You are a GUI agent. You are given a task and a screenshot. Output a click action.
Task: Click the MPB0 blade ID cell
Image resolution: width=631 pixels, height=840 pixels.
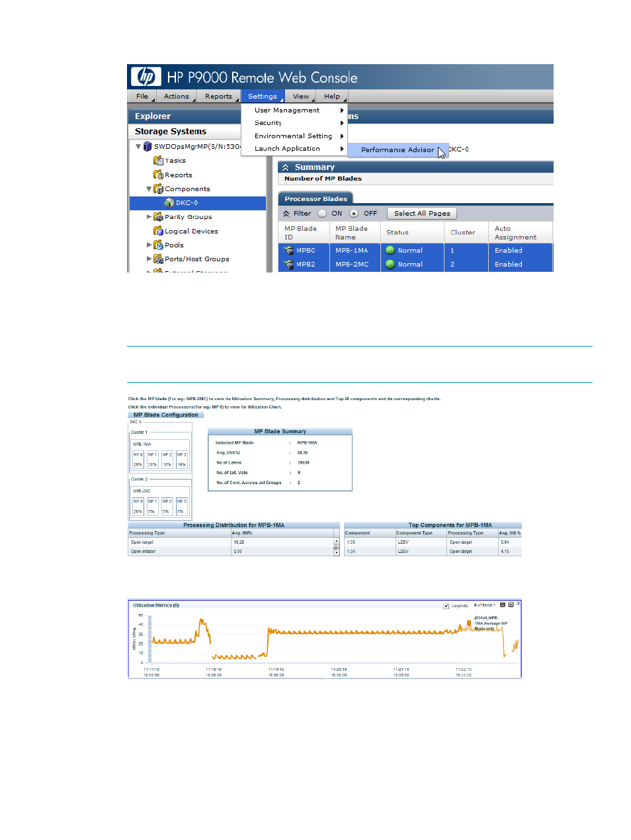point(304,250)
